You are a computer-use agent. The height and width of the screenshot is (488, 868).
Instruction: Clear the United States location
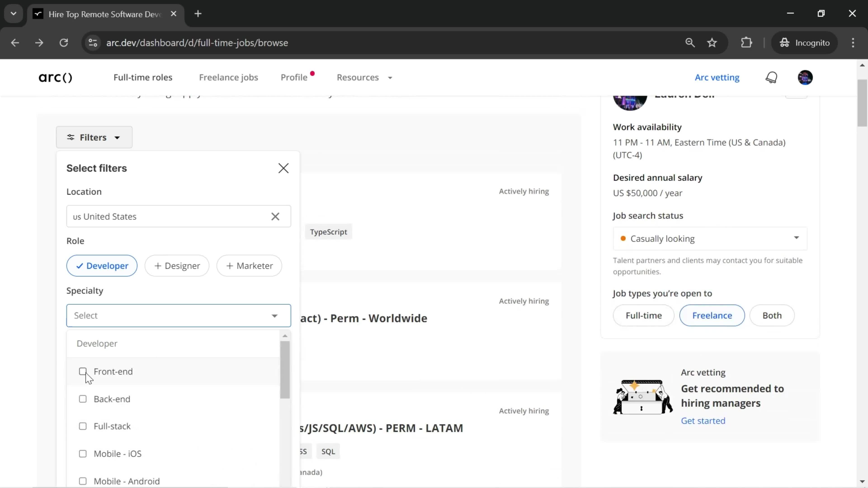tap(275, 217)
